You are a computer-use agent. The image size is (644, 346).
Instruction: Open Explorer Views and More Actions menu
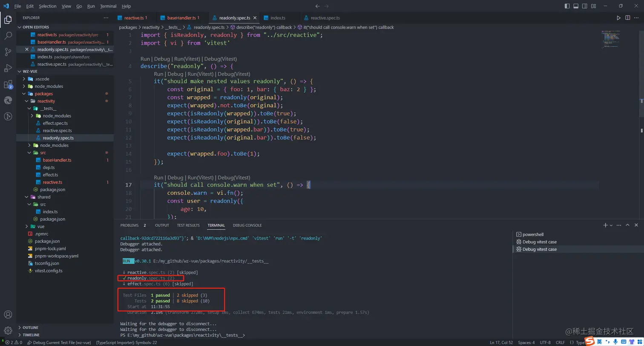(106, 18)
